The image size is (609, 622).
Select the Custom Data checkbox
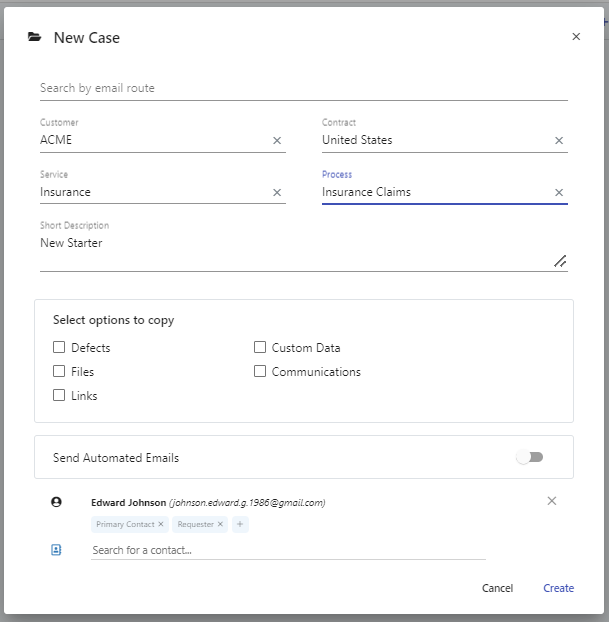[x=260, y=348]
